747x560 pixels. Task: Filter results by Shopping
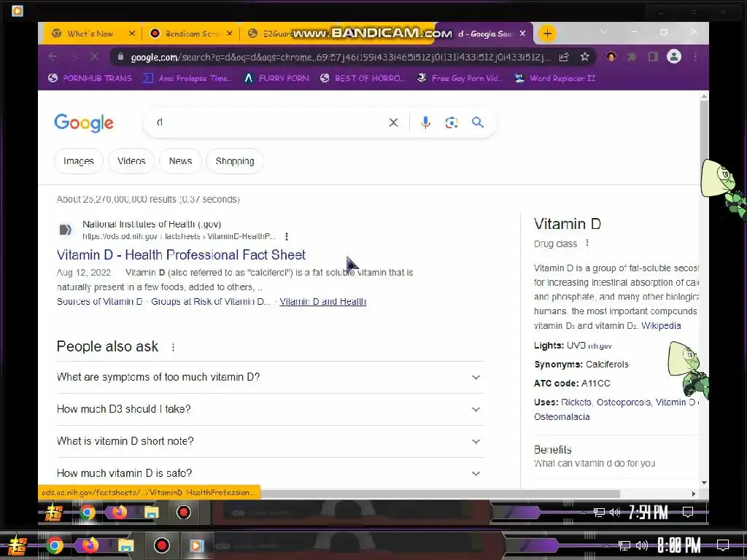234,161
